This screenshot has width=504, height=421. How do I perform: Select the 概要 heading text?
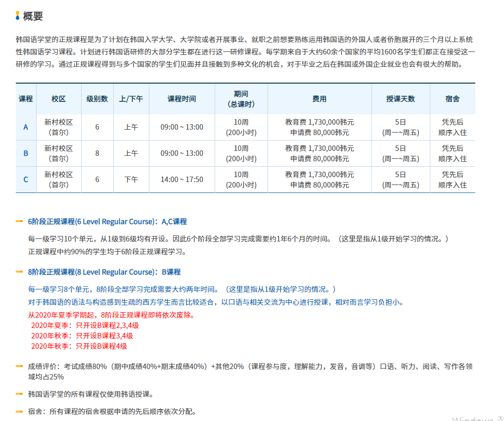click(33, 16)
